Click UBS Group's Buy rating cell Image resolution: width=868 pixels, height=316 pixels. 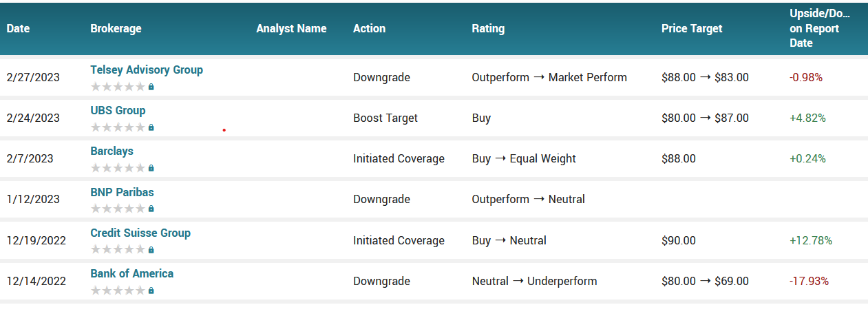(x=481, y=118)
